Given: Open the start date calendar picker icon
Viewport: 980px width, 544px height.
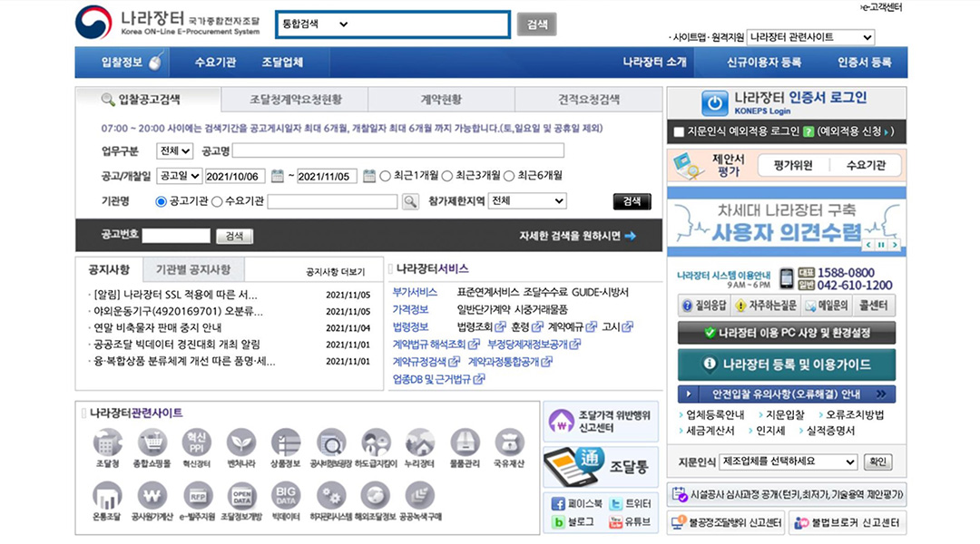Looking at the screenshot, I should (x=278, y=176).
